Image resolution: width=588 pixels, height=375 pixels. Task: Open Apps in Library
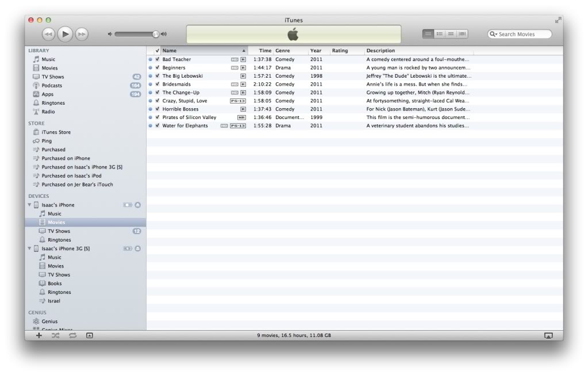pos(48,94)
